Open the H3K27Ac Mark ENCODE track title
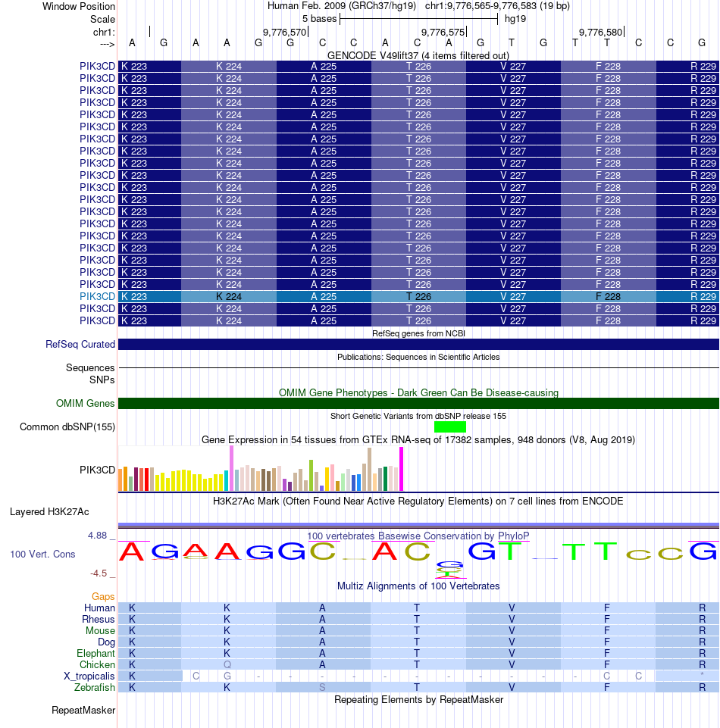Viewport: 720px width, 728px height. coord(418,501)
